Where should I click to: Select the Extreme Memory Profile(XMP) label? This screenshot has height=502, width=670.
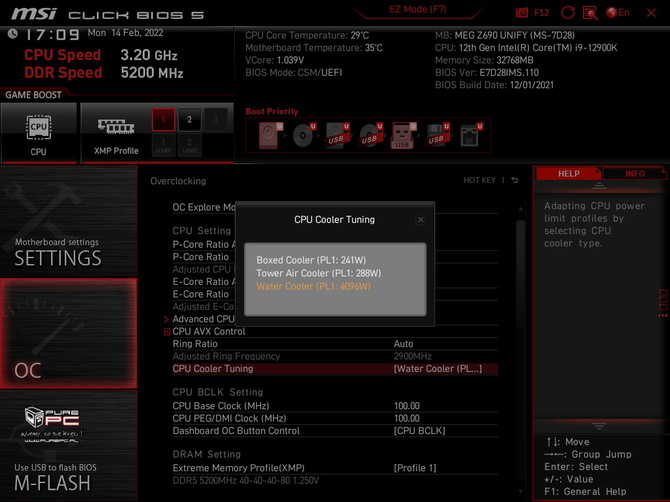tap(238, 468)
